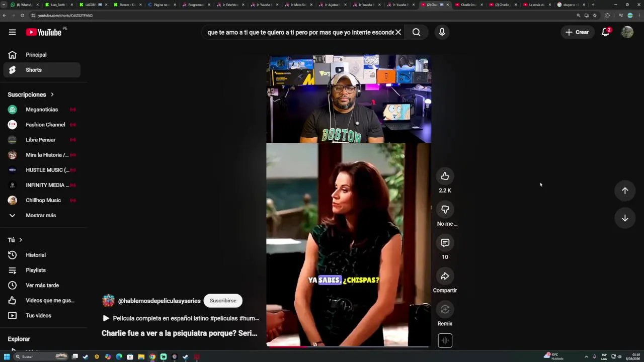Open a new browser tab with plus
Viewport: 644px width, 362px height.
coord(593,5)
